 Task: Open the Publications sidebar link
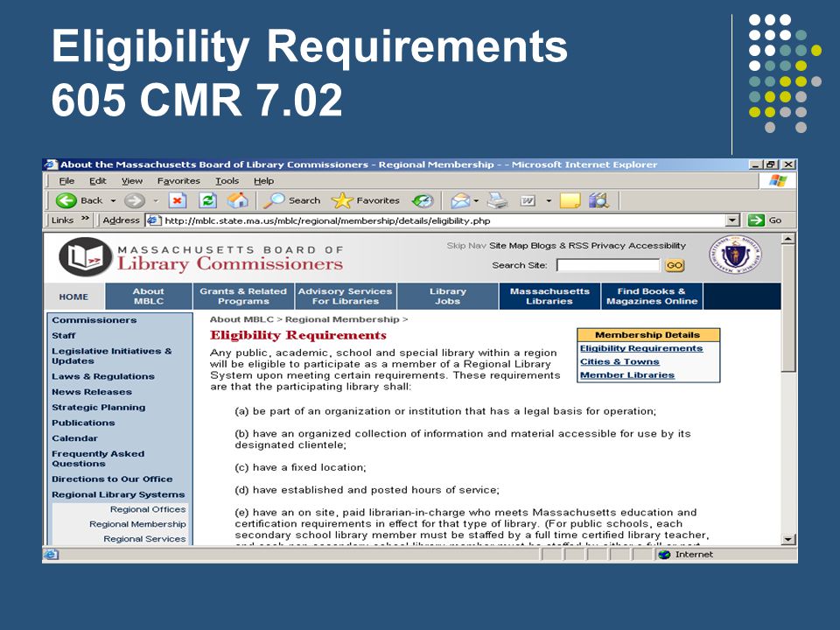[83, 423]
